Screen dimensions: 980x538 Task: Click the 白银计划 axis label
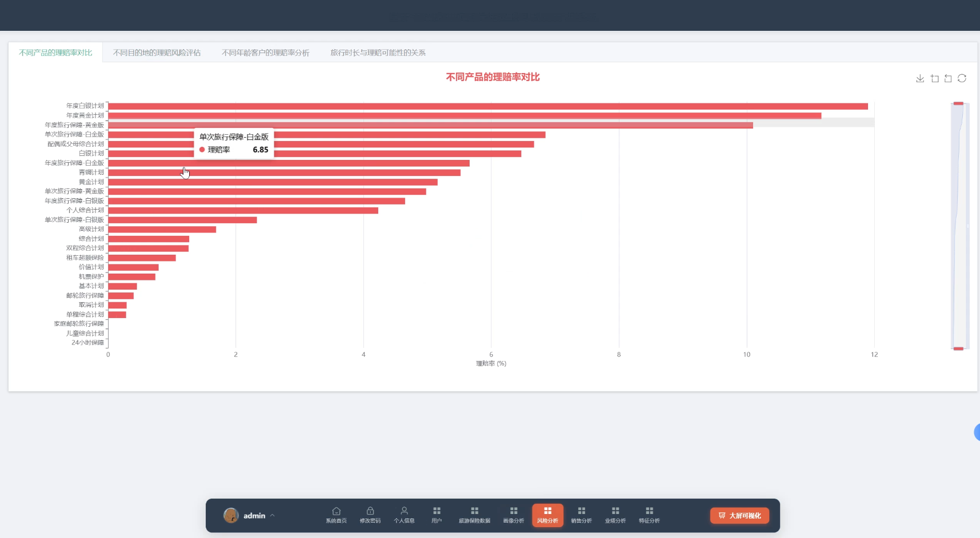[x=91, y=153]
